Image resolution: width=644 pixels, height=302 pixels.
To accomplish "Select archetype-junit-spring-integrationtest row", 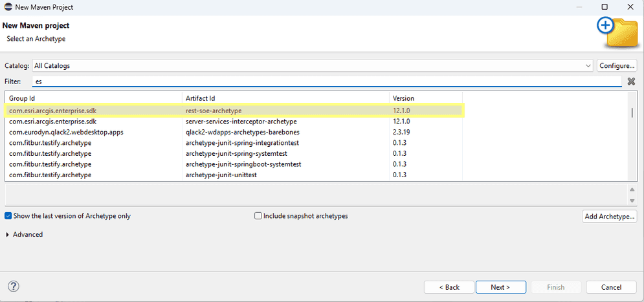I will [x=234, y=143].
